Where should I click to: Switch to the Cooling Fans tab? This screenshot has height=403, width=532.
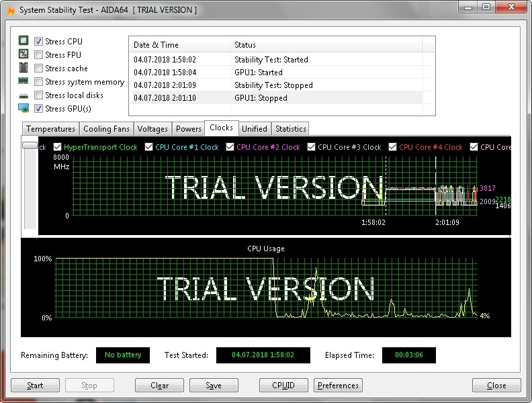106,129
